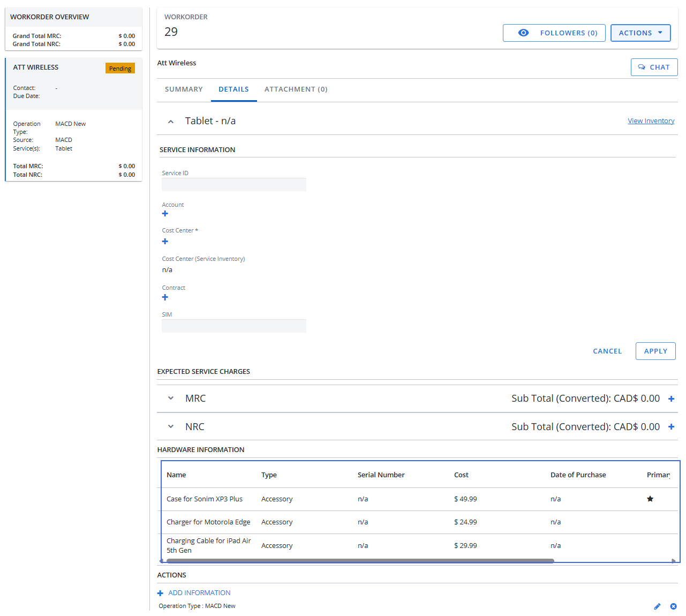This screenshot has width=686, height=616.
Task: Click the plus icon under Contract
Action: pyautogui.click(x=165, y=297)
